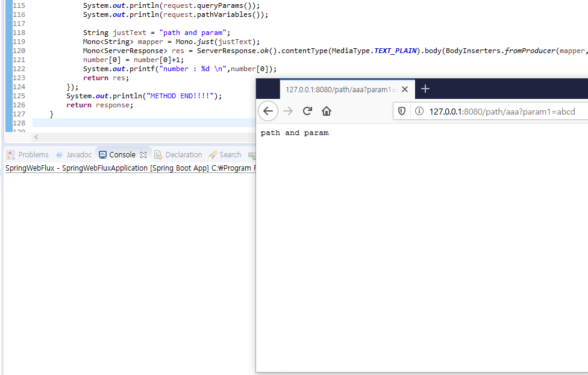Viewport: 588px width, 375px height.
Task: Go back in the Firefox browser
Action: pyautogui.click(x=267, y=111)
